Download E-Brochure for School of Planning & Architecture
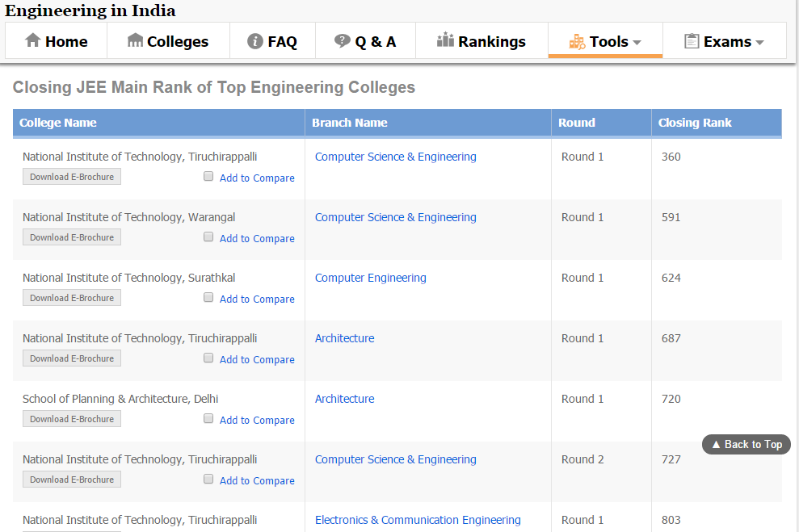The width and height of the screenshot is (799, 532). pos(72,419)
